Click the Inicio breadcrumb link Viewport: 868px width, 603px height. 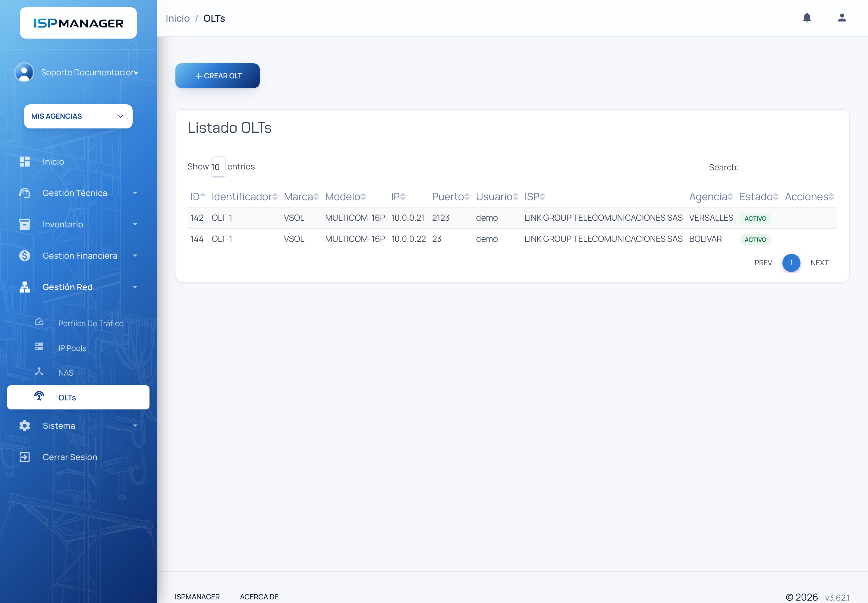tap(178, 18)
